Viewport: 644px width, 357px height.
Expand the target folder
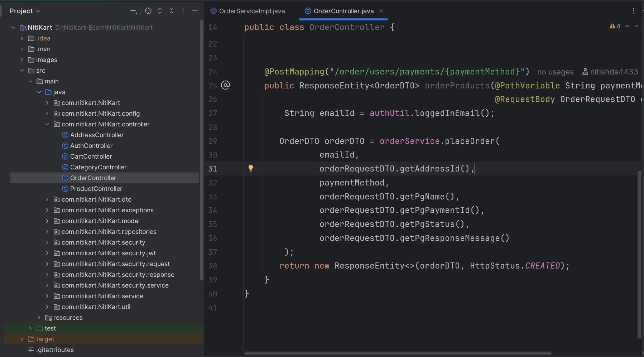(22, 339)
